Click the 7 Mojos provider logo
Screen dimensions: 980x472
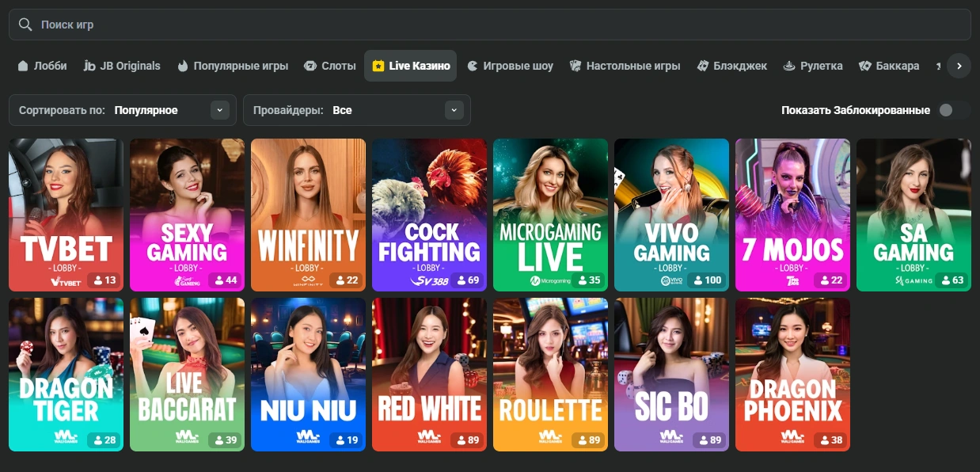coord(792,280)
